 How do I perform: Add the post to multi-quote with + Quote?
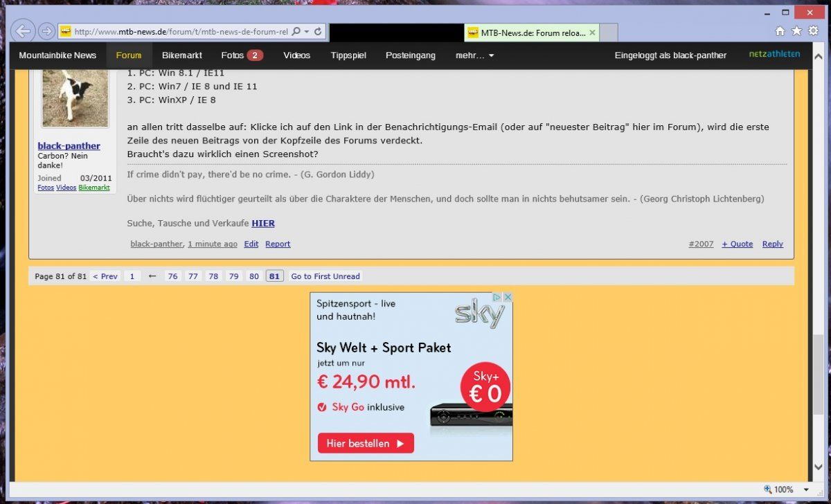(x=738, y=244)
